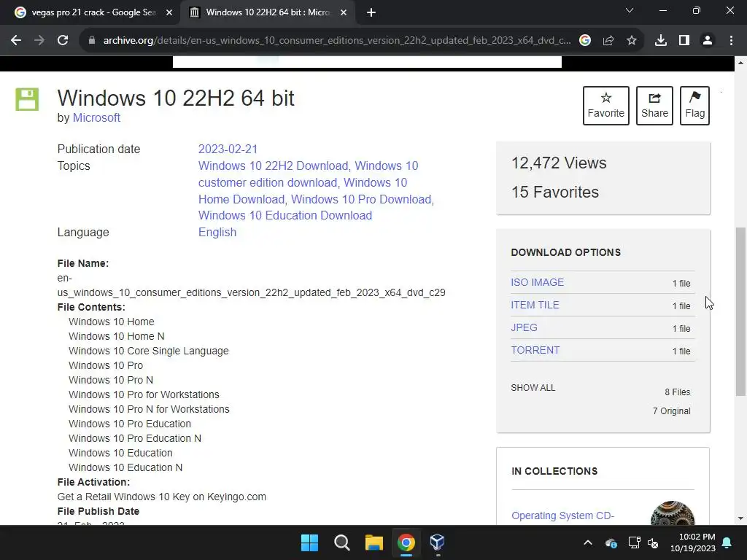747x560 pixels.
Task: Close the Windows 10 22H2 tab
Action: pyautogui.click(x=344, y=12)
